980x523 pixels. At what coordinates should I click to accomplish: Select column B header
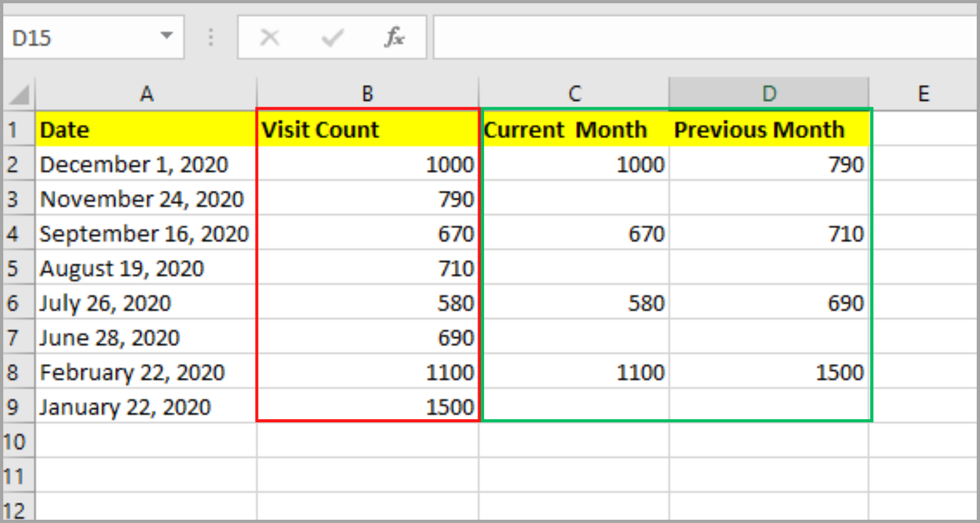coord(367,94)
